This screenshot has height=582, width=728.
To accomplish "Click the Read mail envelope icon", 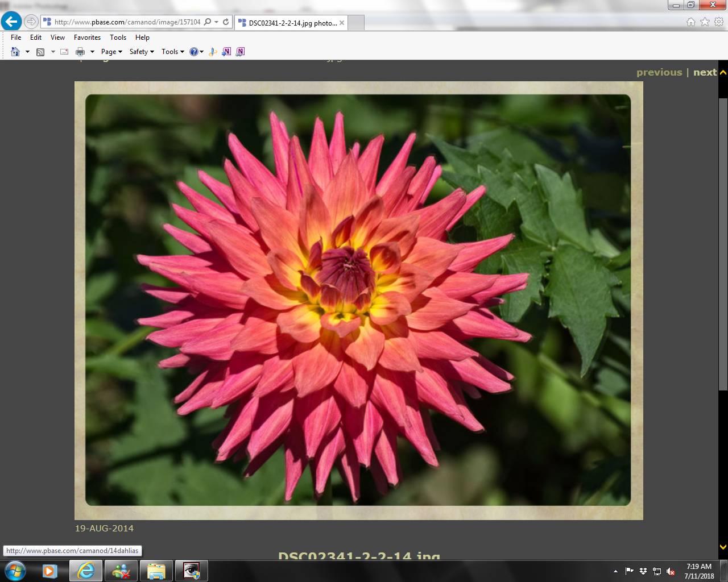I will (64, 52).
